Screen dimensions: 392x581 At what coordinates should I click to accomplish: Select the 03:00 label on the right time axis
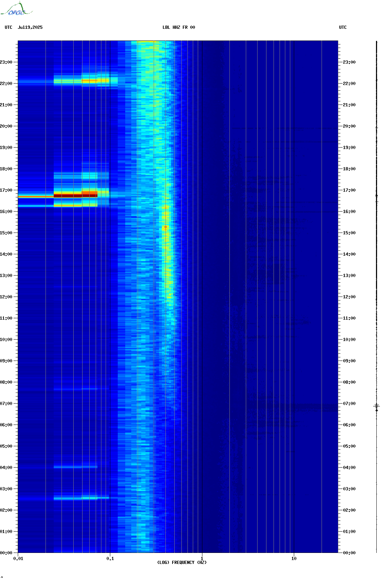(x=349, y=489)
